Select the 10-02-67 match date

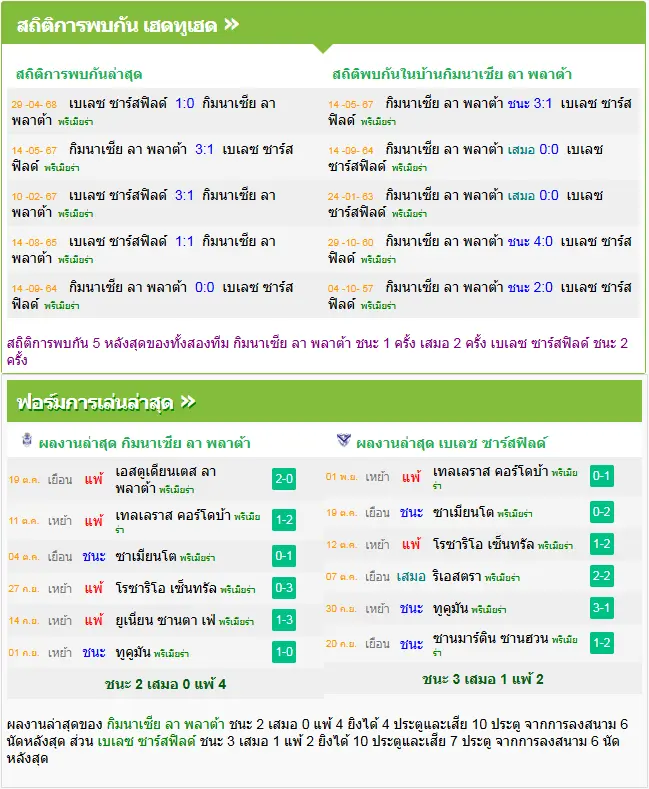pos(34,196)
